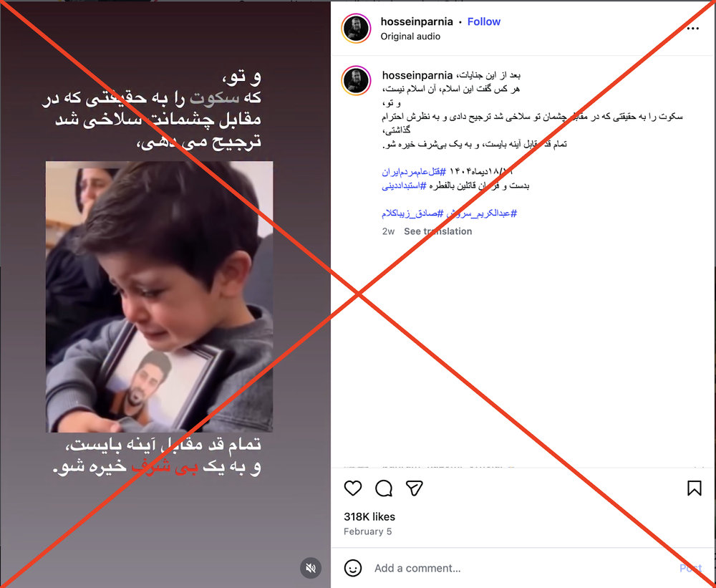Screen dimensions: 716x588
Task: Open the قتل_عام_مردم_ایران hashtag
Action: pos(414,172)
